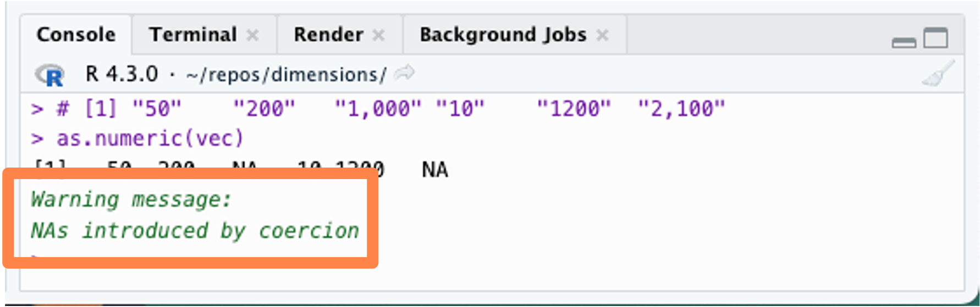Clear the console with the broom icon
980x307 pixels.
938,74
